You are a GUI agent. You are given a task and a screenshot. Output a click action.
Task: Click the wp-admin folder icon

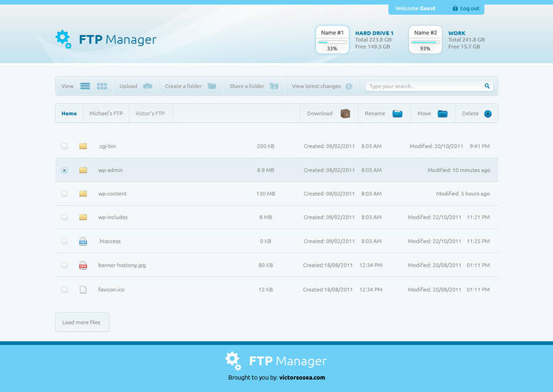click(x=83, y=170)
